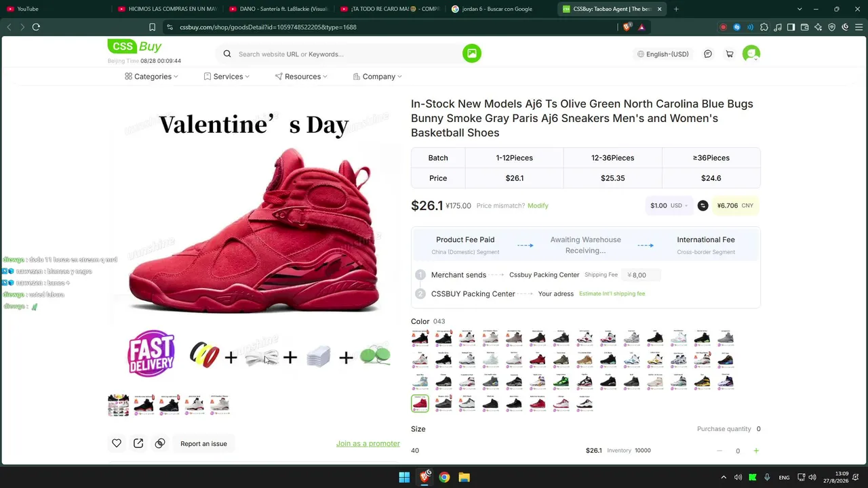Close the CSSBuy tab

[x=659, y=9]
